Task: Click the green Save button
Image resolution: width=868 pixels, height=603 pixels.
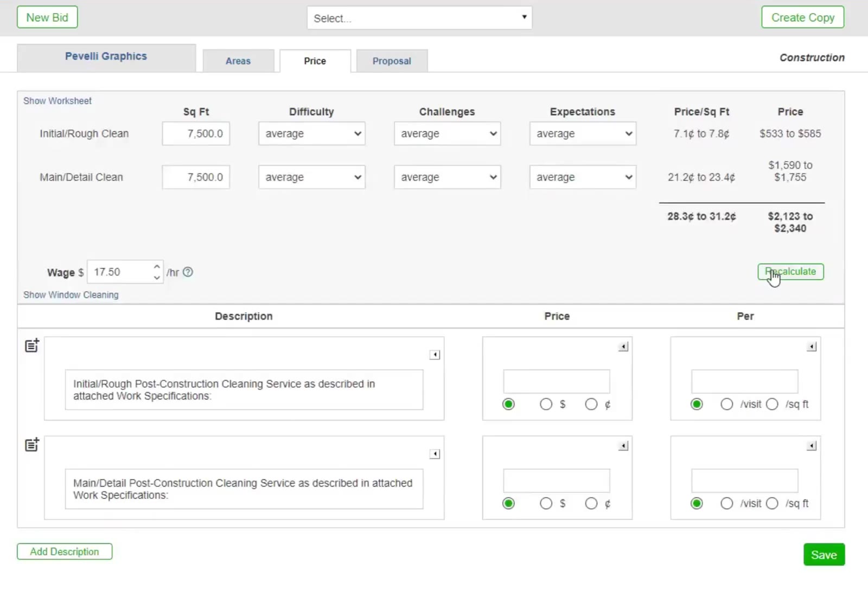Action: click(824, 555)
